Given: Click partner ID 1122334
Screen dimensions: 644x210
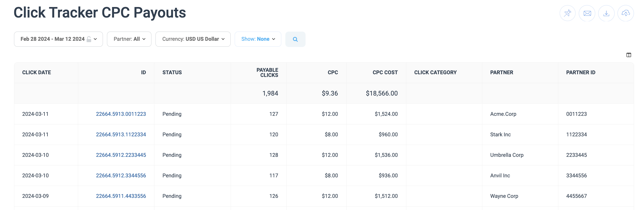Looking at the screenshot, I should [576, 134].
